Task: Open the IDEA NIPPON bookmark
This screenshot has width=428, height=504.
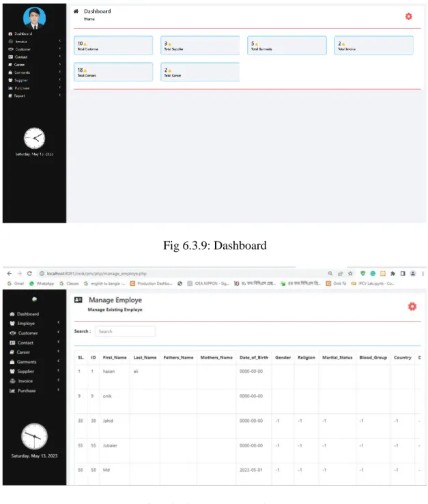Action: (208, 283)
